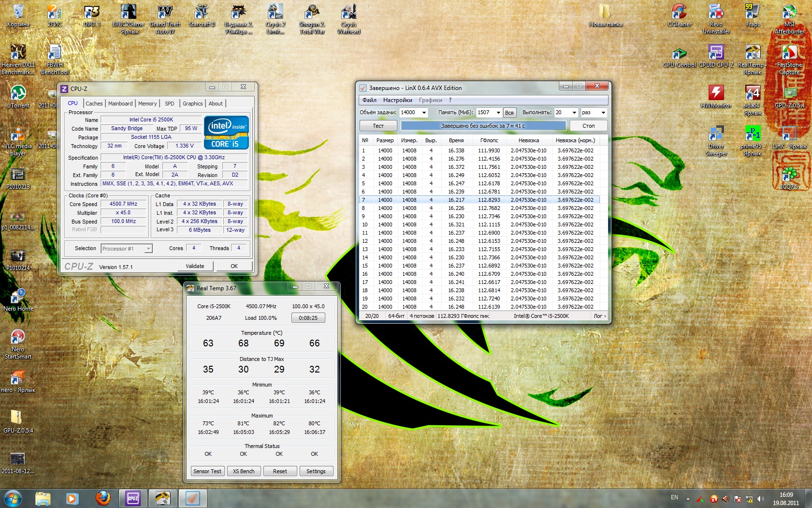This screenshot has width=812, height=508.
Task: Click CPU-Z icon in the taskbar
Action: (132, 498)
